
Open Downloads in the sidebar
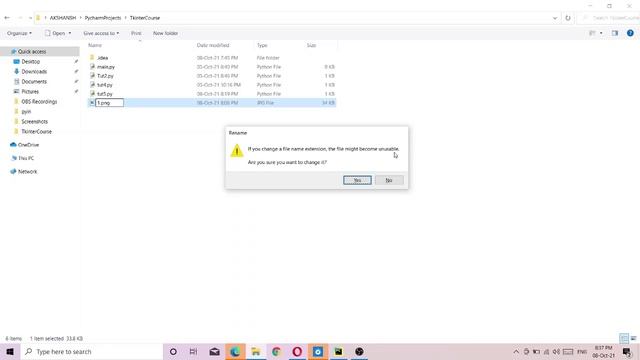coord(34,71)
